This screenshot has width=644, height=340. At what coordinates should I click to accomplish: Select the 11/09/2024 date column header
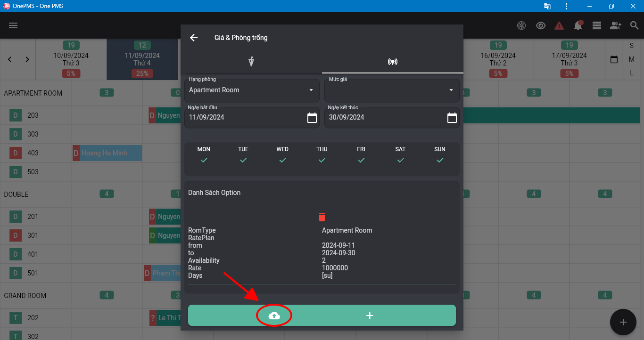(142, 59)
